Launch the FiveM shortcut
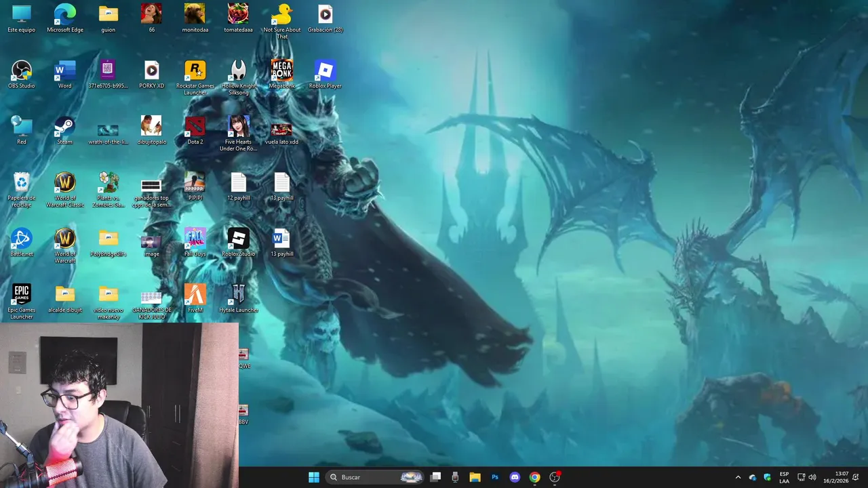Image resolution: width=868 pixels, height=488 pixels. click(195, 299)
